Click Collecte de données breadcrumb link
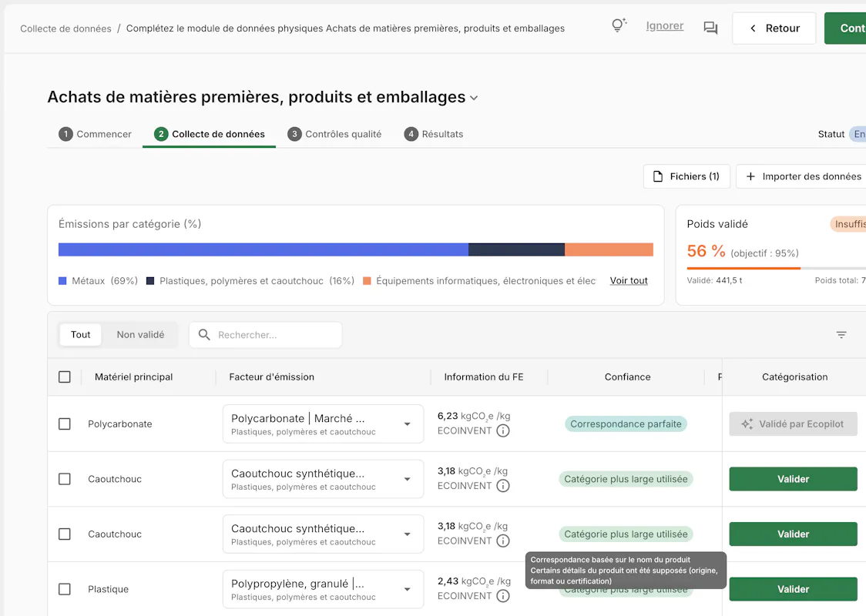Screen dimensions: 866x616 [65, 28]
